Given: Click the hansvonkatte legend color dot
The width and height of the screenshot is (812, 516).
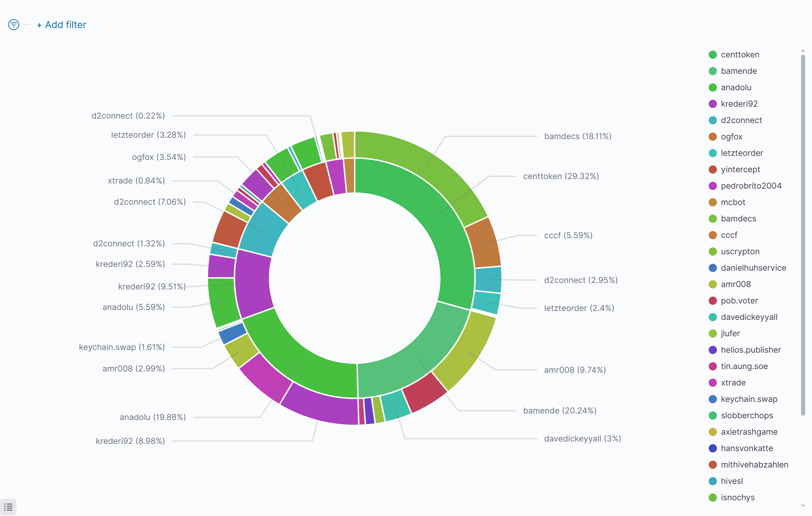Looking at the screenshot, I should [713, 448].
